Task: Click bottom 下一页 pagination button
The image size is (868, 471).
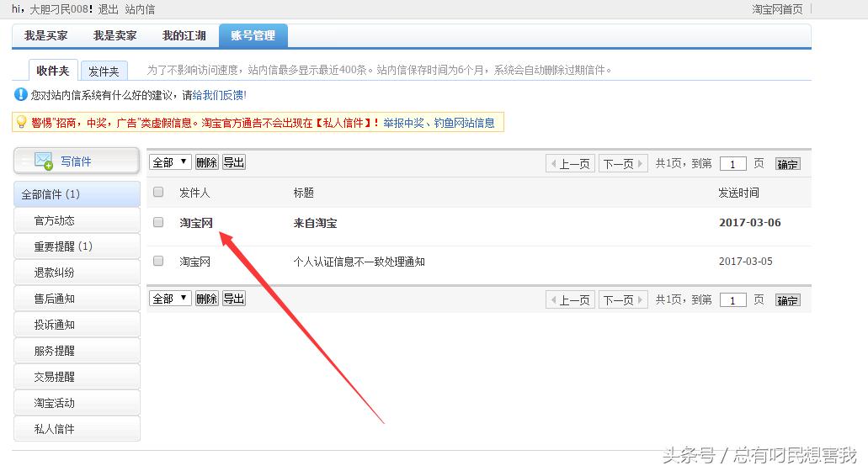Action: 623,300
